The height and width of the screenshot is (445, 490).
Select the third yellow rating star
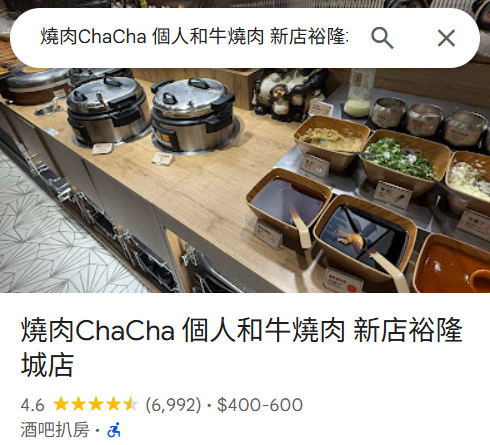(x=96, y=404)
